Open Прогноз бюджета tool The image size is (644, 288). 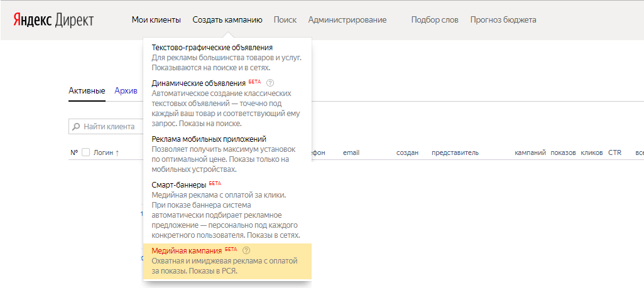click(503, 19)
